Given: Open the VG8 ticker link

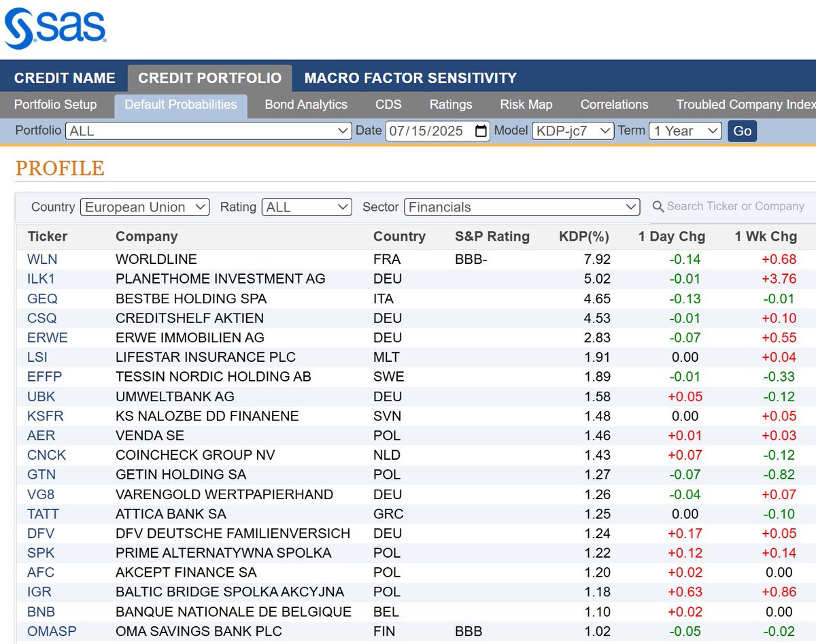Looking at the screenshot, I should pos(40,494).
